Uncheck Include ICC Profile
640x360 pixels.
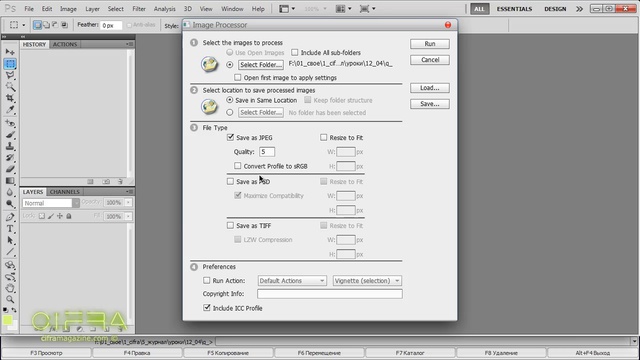(207, 308)
